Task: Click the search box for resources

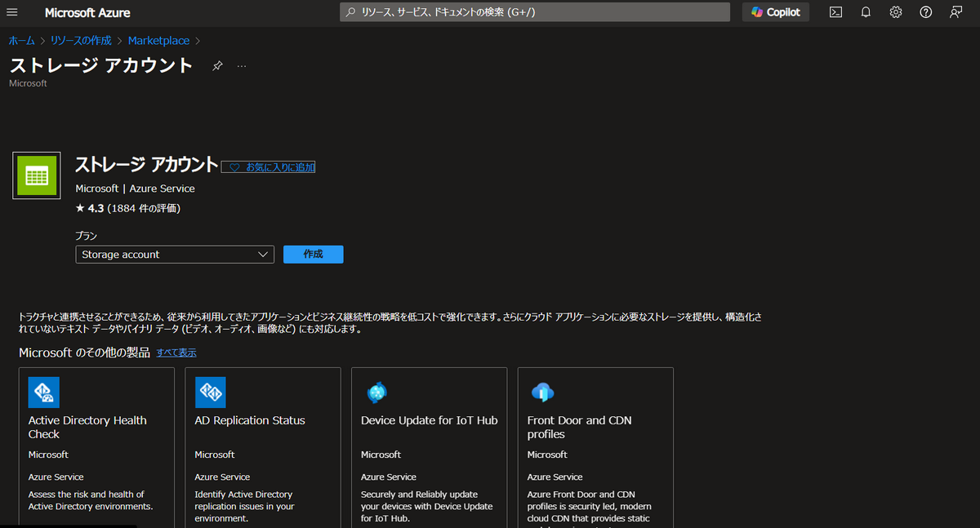Action: (535, 12)
